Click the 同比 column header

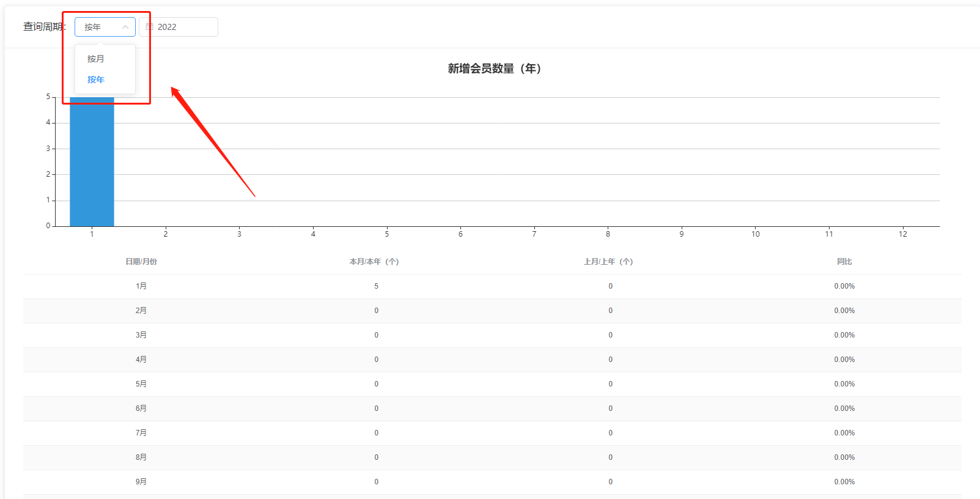pos(844,262)
